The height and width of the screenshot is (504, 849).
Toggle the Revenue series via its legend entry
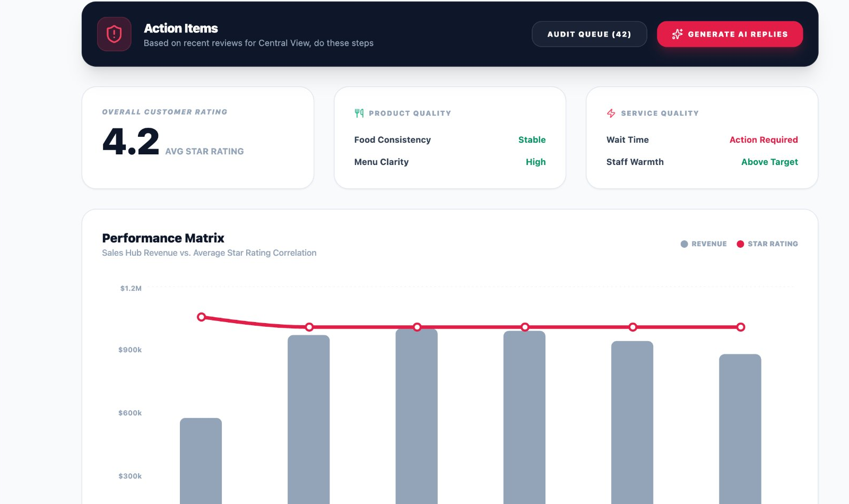(x=704, y=244)
